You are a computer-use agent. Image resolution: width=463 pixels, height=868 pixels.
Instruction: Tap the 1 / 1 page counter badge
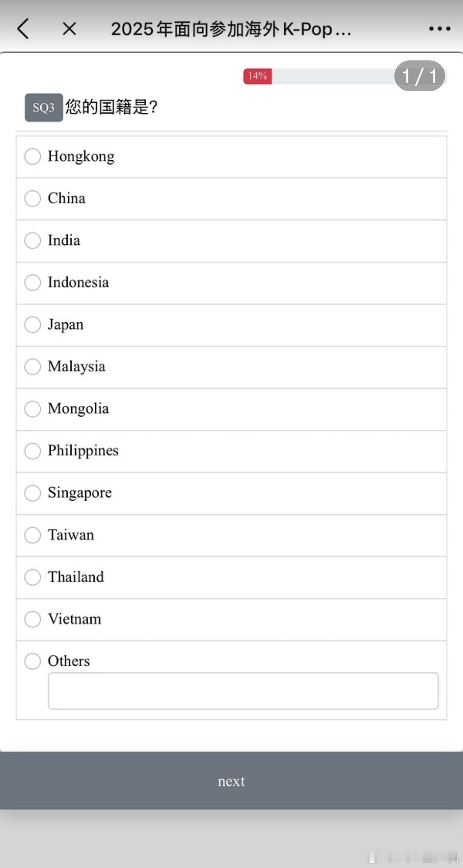click(419, 76)
